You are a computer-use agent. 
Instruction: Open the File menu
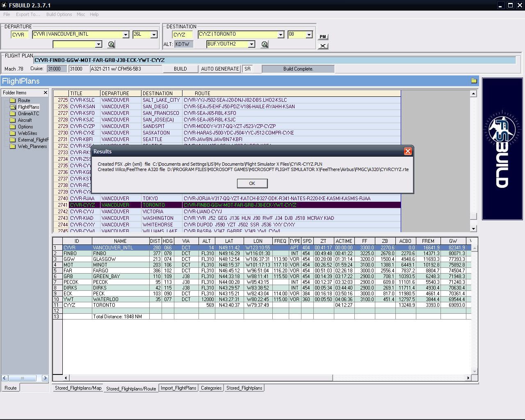point(7,14)
